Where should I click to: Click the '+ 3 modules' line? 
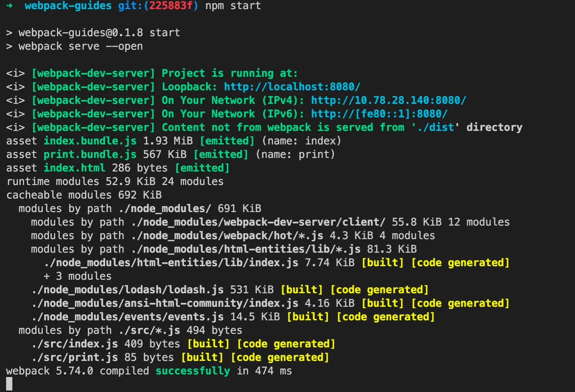[x=77, y=276]
